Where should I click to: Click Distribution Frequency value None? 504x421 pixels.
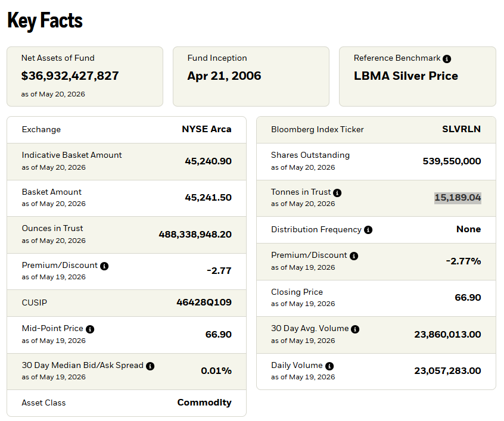pyautogui.click(x=469, y=229)
